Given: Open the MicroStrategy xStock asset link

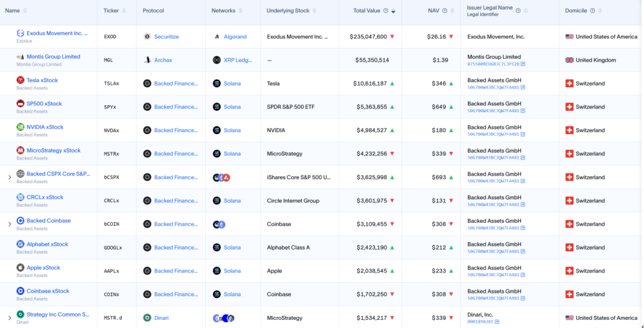Looking at the screenshot, I should point(54,151).
